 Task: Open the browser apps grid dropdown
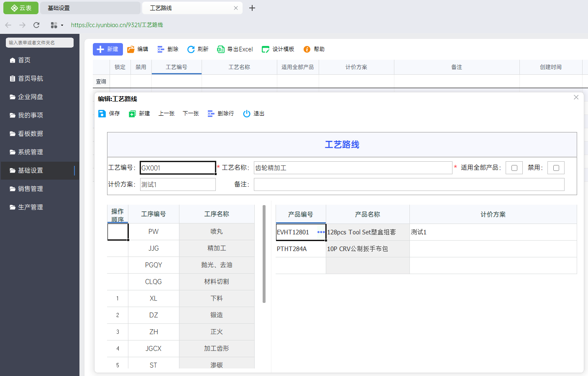[x=56, y=25]
